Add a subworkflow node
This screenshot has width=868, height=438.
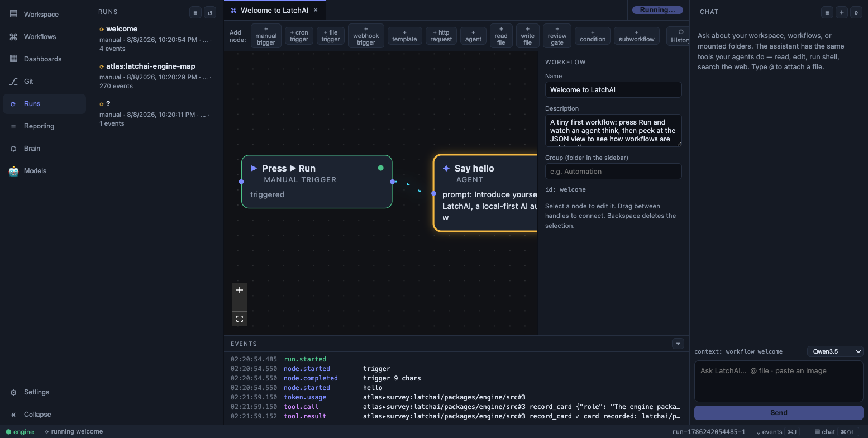[637, 36]
